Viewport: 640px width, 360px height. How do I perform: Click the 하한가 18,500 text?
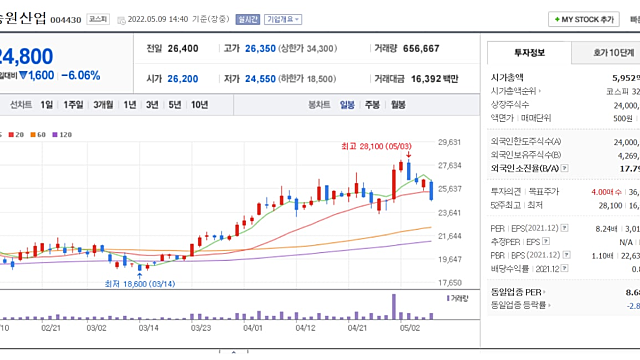308,79
